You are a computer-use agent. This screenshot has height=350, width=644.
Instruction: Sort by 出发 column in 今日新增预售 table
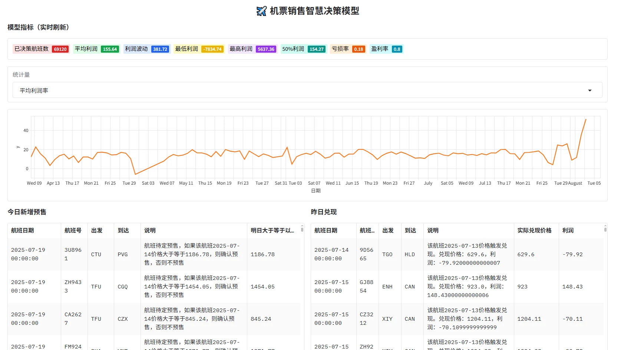pyautogui.click(x=101, y=230)
